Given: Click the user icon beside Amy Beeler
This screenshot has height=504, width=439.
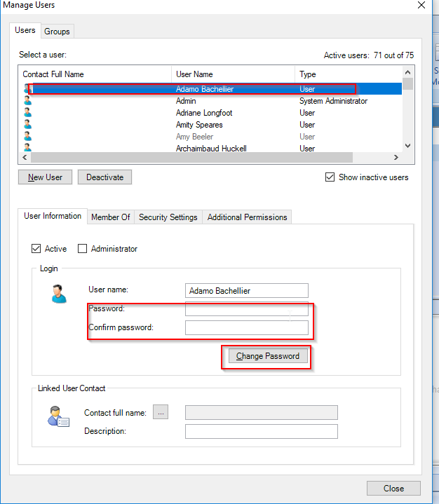Looking at the screenshot, I should pos(27,136).
